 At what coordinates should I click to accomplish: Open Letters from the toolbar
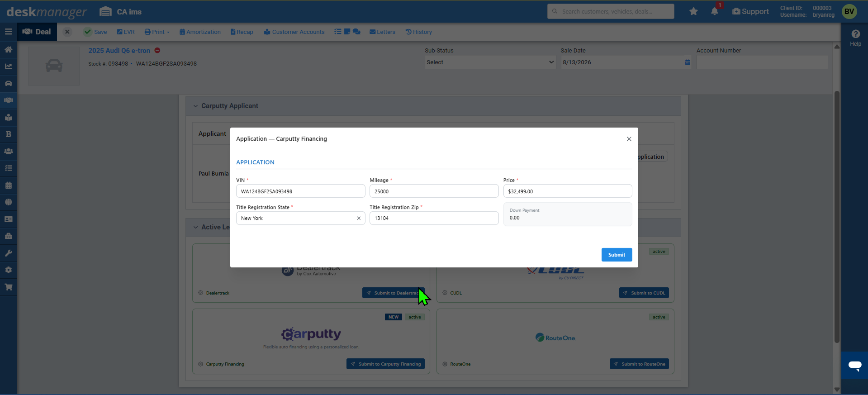click(382, 32)
